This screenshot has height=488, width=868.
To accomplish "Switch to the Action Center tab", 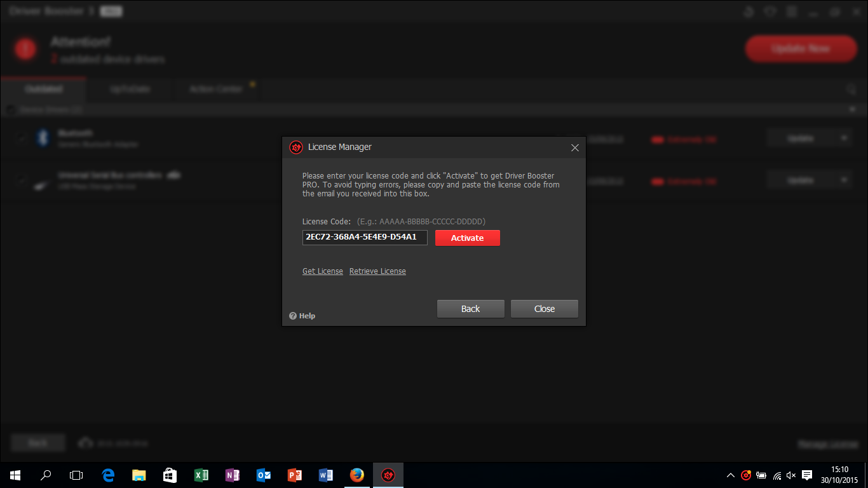I will pyautogui.click(x=216, y=89).
